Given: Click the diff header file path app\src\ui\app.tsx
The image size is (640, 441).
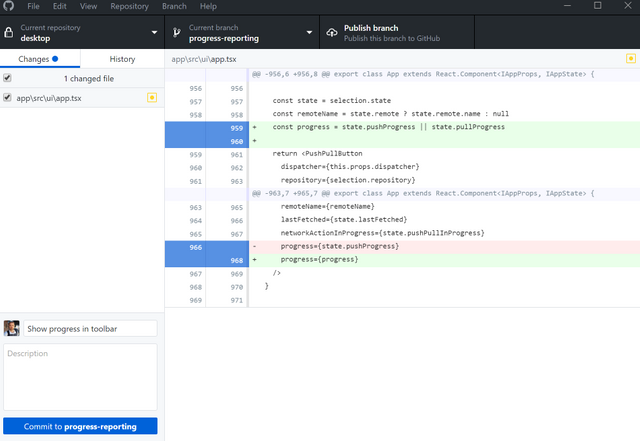Looking at the screenshot, I should [x=204, y=59].
